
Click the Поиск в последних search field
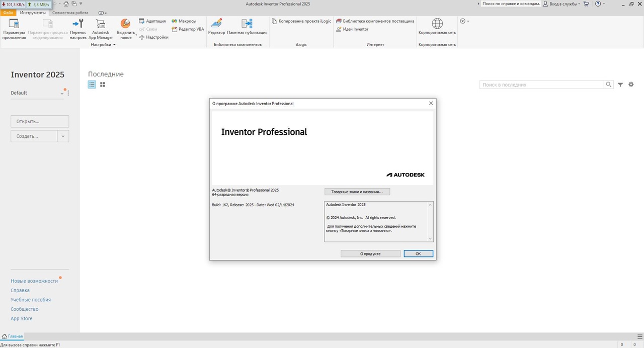541,85
